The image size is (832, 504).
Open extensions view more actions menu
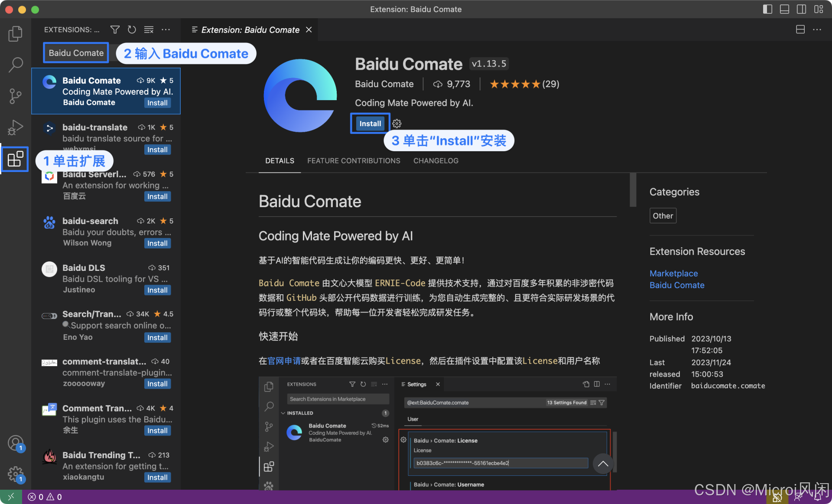click(166, 29)
